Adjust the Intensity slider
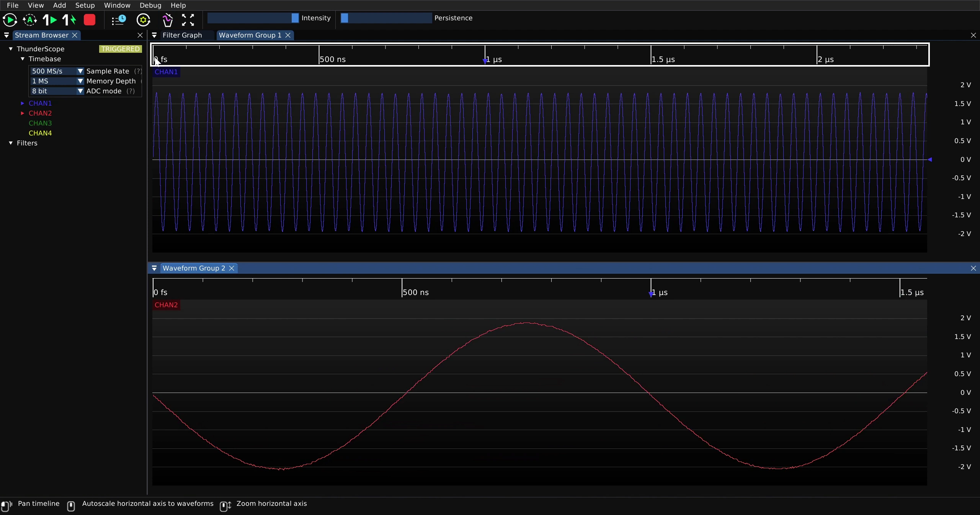The width and height of the screenshot is (980, 515). [x=253, y=18]
